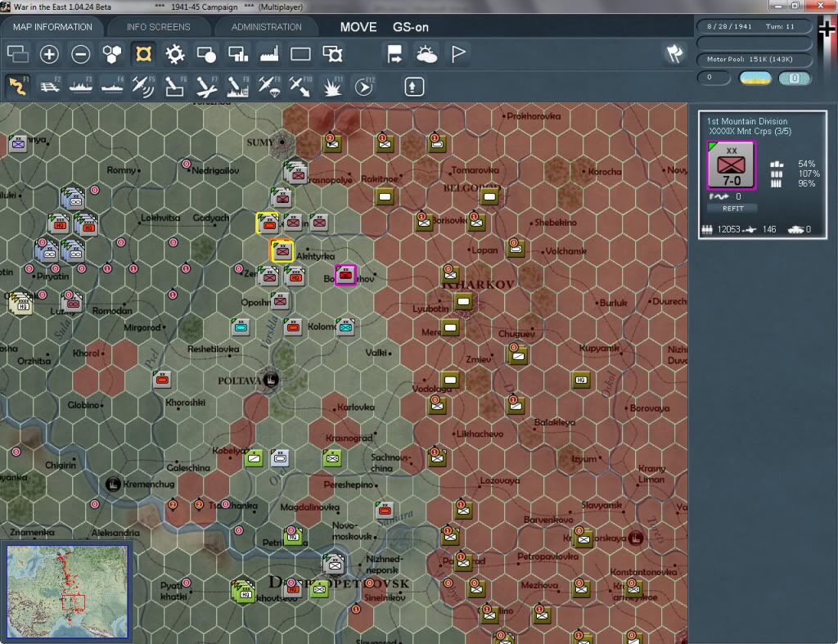Click the men count 12053
The width and height of the screenshot is (838, 644).
[728, 229]
